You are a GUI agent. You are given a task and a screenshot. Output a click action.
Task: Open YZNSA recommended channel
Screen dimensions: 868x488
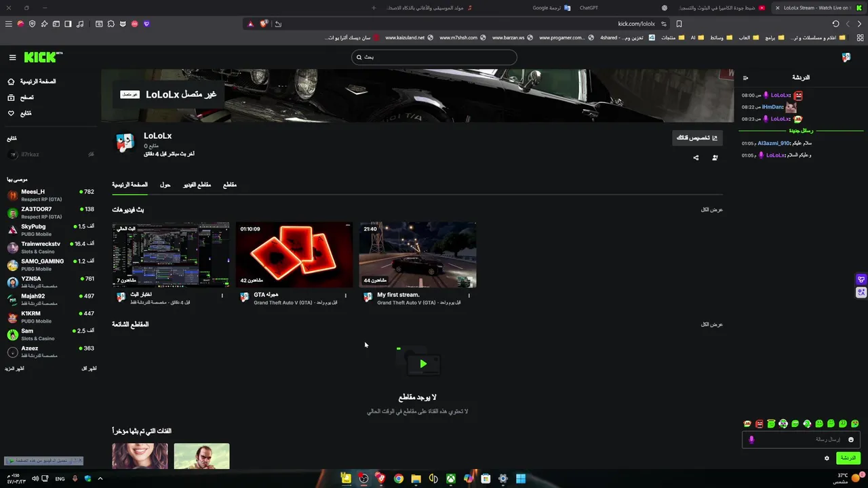click(50, 282)
